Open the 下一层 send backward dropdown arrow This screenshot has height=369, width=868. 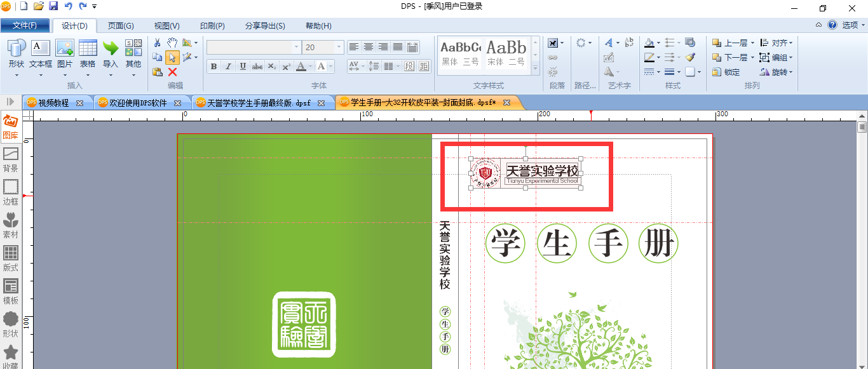click(x=752, y=58)
